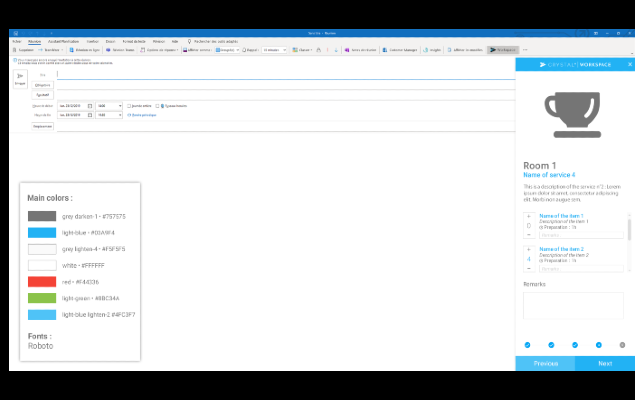The height and width of the screenshot is (400, 635).
Task: Click the fifth grey wizard step dot
Action: pos(622,345)
